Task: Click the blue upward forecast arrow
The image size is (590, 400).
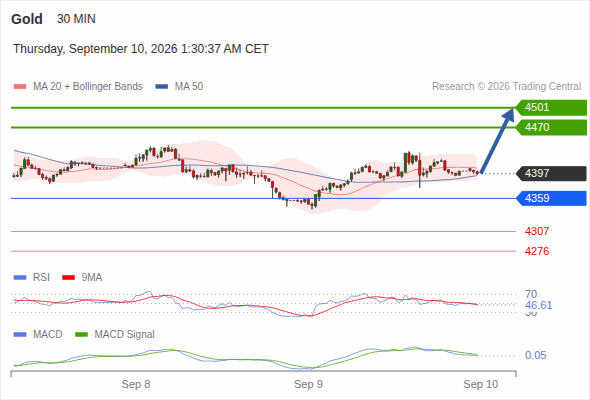Action: click(497, 141)
